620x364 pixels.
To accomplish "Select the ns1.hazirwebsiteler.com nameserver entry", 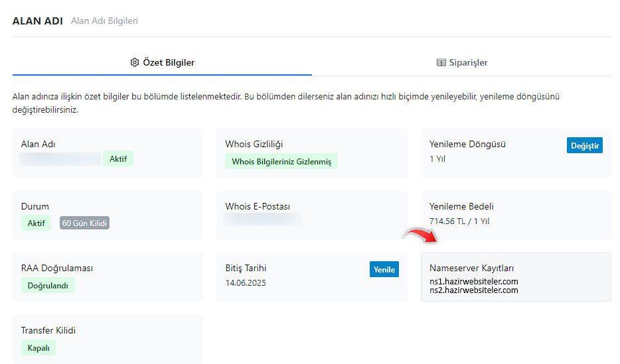I will (473, 281).
